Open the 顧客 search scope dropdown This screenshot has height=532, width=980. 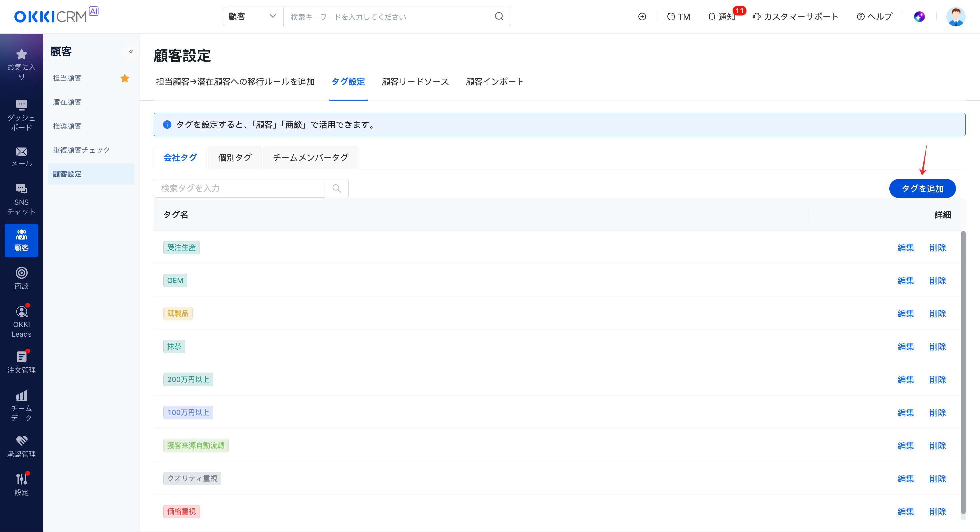click(253, 17)
